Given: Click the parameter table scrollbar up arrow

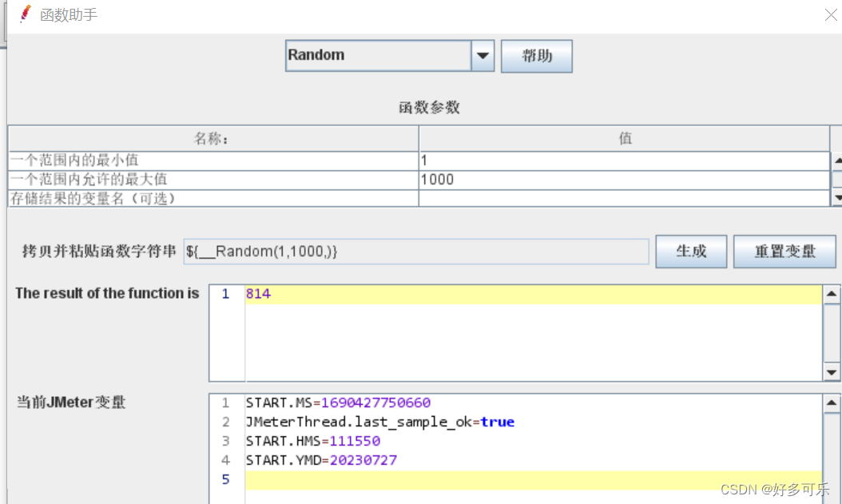Looking at the screenshot, I should coord(837,161).
